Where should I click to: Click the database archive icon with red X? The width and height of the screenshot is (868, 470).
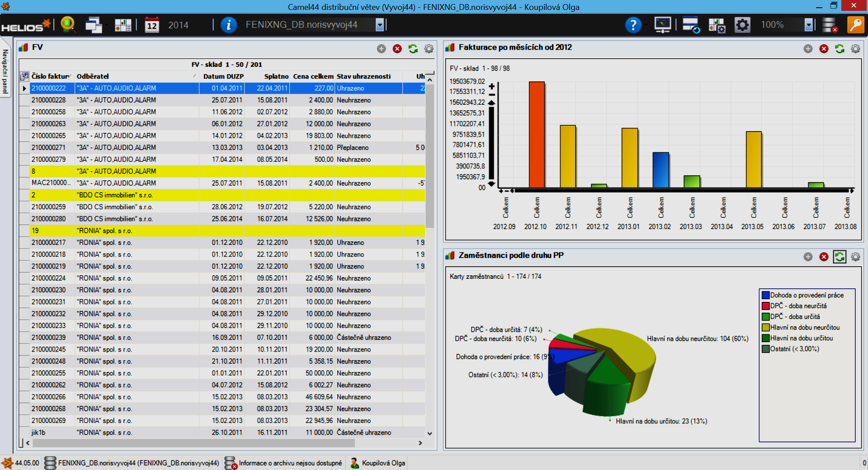click(830, 25)
